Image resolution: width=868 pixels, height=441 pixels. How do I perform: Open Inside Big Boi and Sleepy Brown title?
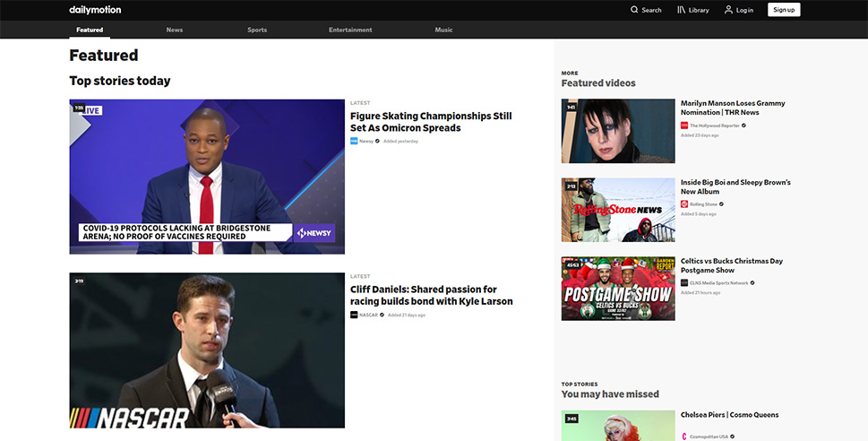[735, 186]
